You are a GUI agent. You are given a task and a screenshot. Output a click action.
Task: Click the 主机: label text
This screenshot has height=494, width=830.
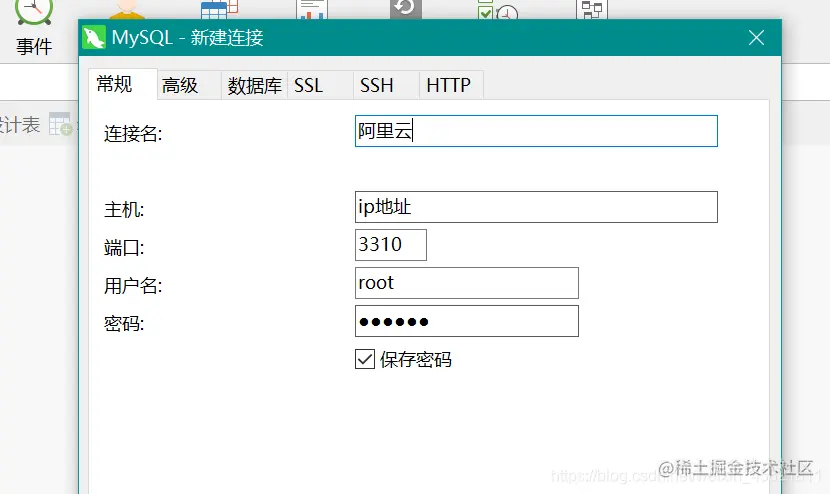(124, 210)
